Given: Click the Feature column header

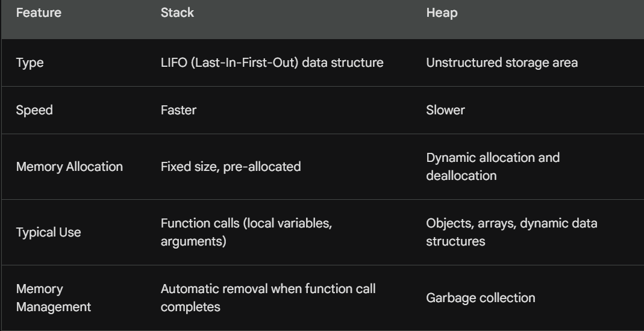Looking at the screenshot, I should (x=39, y=13).
